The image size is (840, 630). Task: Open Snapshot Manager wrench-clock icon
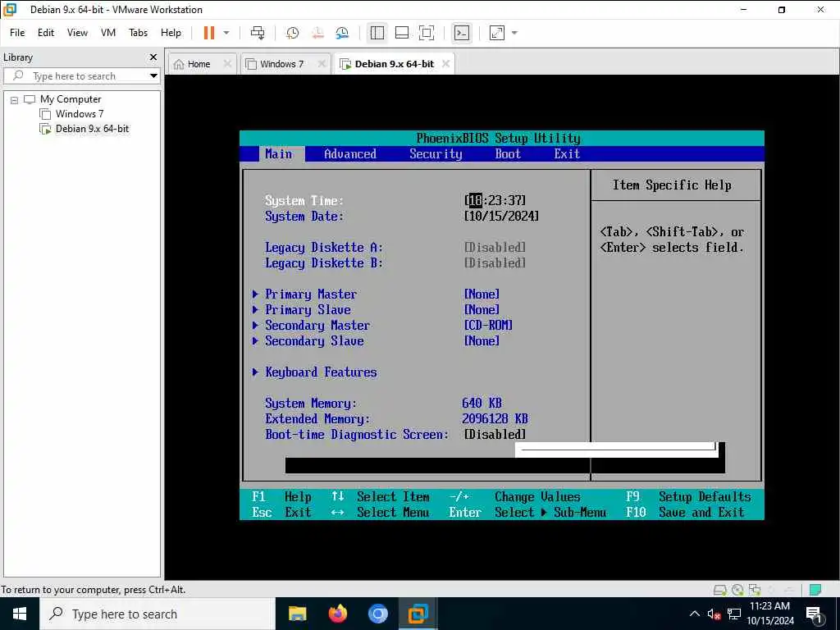tap(342, 33)
